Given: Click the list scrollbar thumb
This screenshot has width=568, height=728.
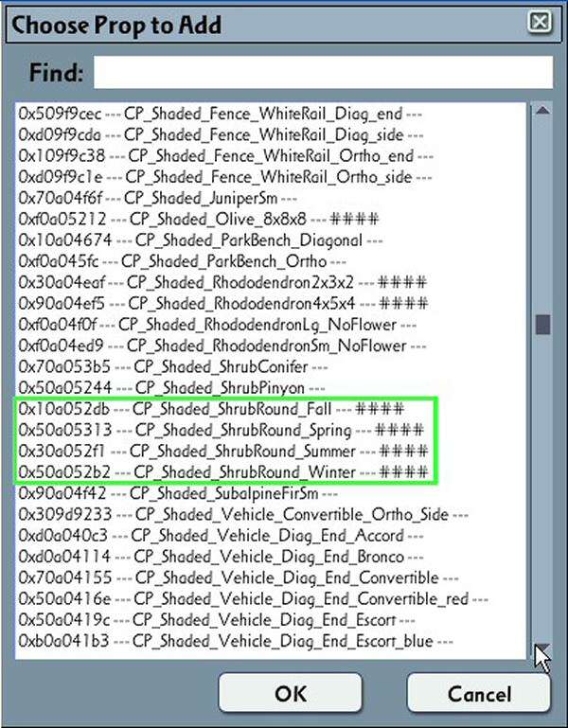Looking at the screenshot, I should (542, 324).
